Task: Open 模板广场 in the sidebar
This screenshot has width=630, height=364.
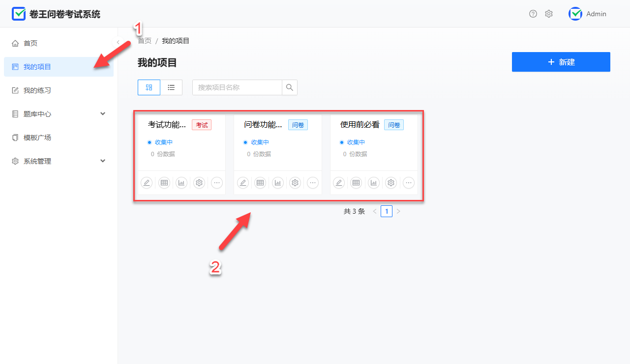Action: [59, 138]
